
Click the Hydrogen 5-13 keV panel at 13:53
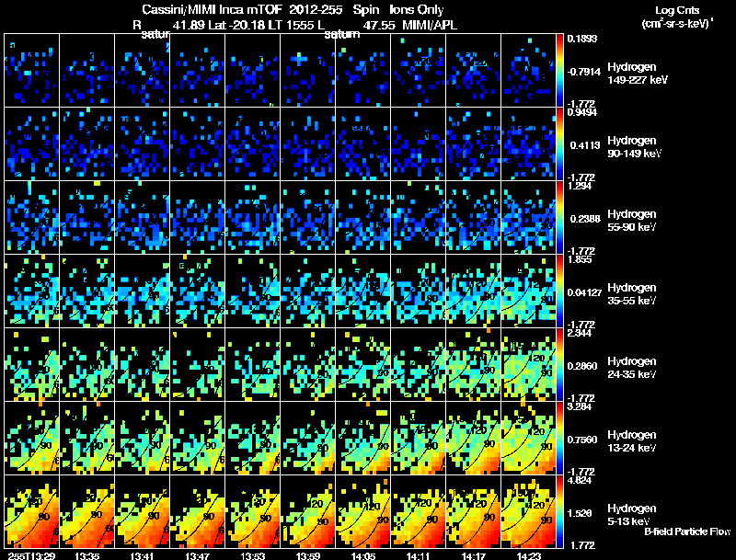[x=252, y=511]
